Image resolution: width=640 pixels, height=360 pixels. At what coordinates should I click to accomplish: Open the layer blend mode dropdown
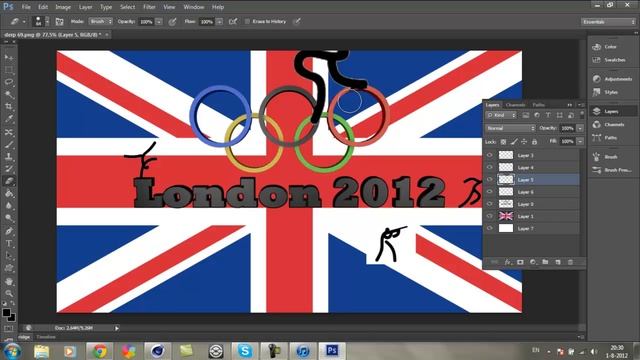pos(510,128)
